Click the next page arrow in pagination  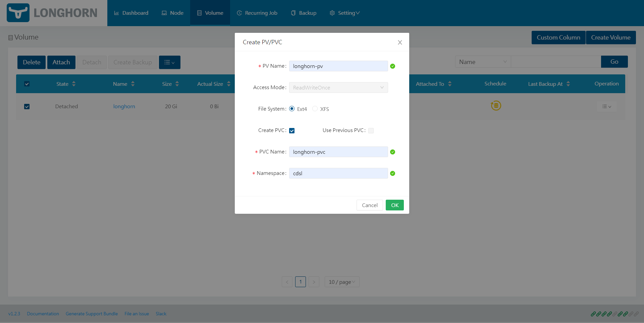314,282
